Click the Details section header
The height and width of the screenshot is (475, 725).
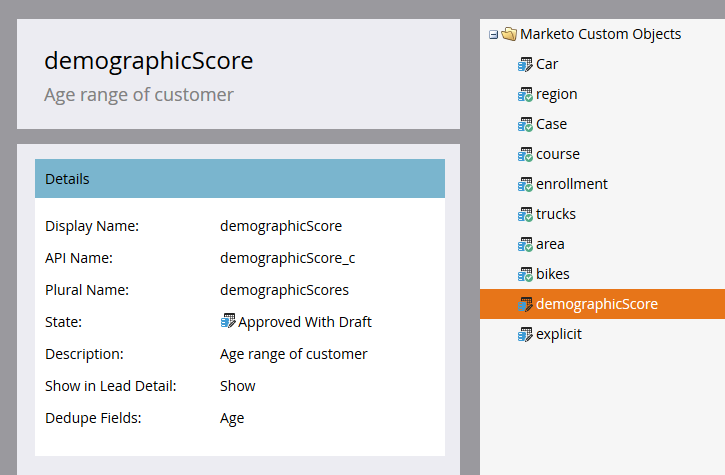pos(240,179)
